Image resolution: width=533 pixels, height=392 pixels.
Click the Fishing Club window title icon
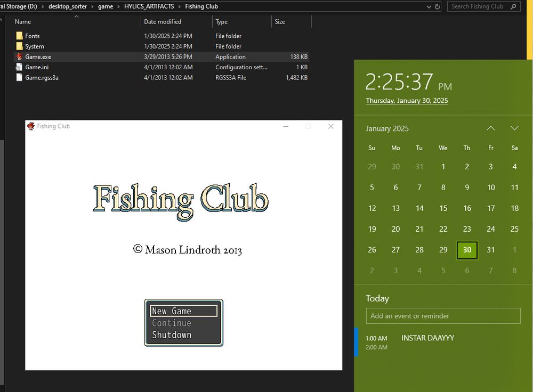(31, 126)
